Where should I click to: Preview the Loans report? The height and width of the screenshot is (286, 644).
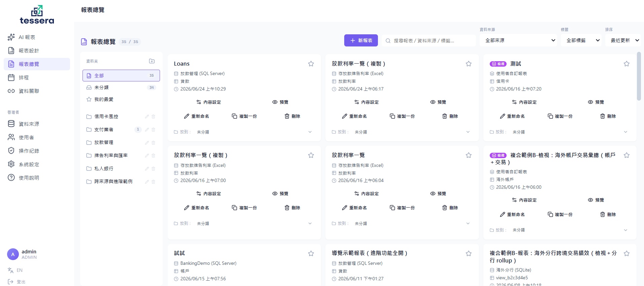click(x=280, y=102)
